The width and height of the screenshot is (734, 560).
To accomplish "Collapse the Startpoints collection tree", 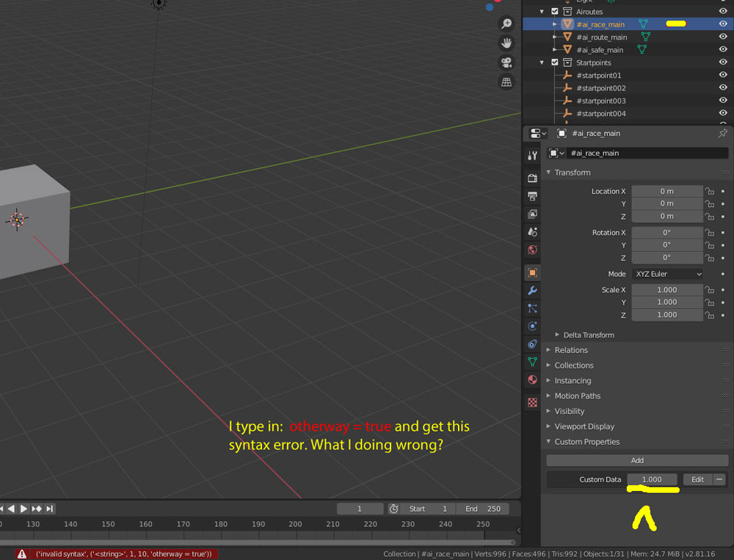I will coord(542,62).
